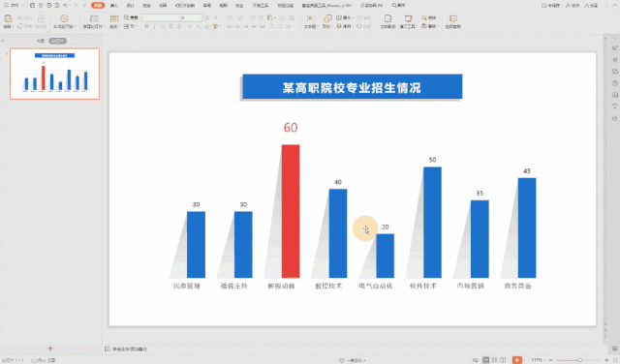The width and height of the screenshot is (620, 364).
Task: Click the unsaved cloud status button
Action: point(551,6)
